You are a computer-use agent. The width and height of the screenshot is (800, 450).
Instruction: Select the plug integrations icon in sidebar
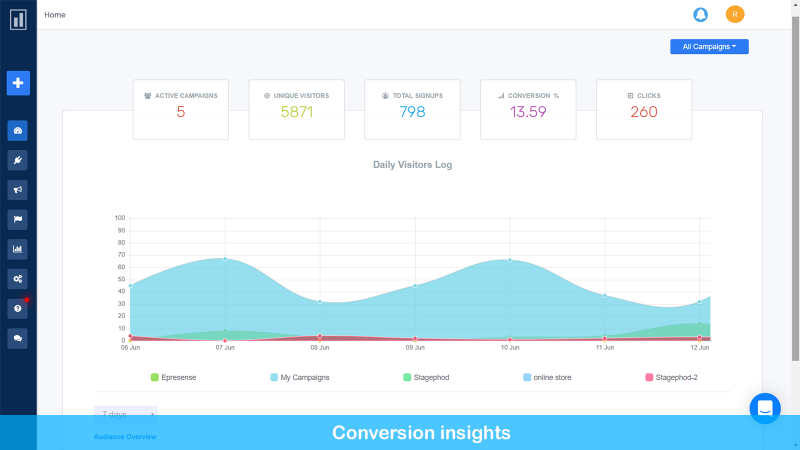(x=17, y=160)
